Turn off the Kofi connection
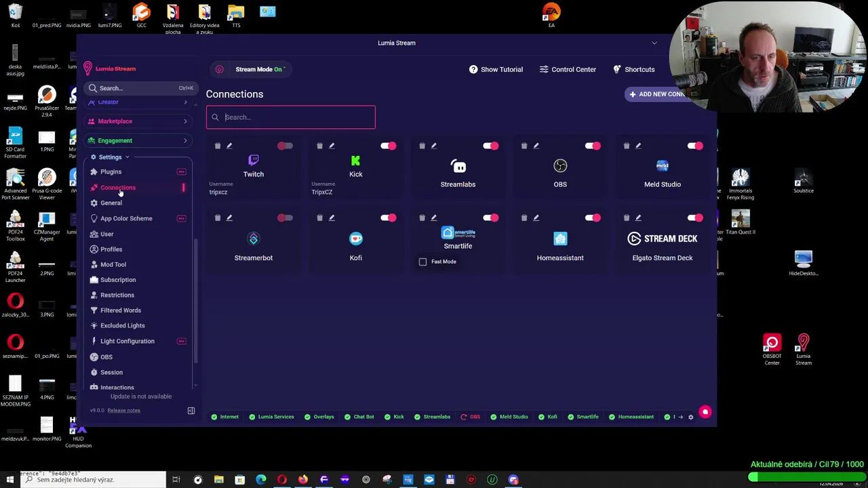The width and height of the screenshot is (868, 488). [388, 218]
